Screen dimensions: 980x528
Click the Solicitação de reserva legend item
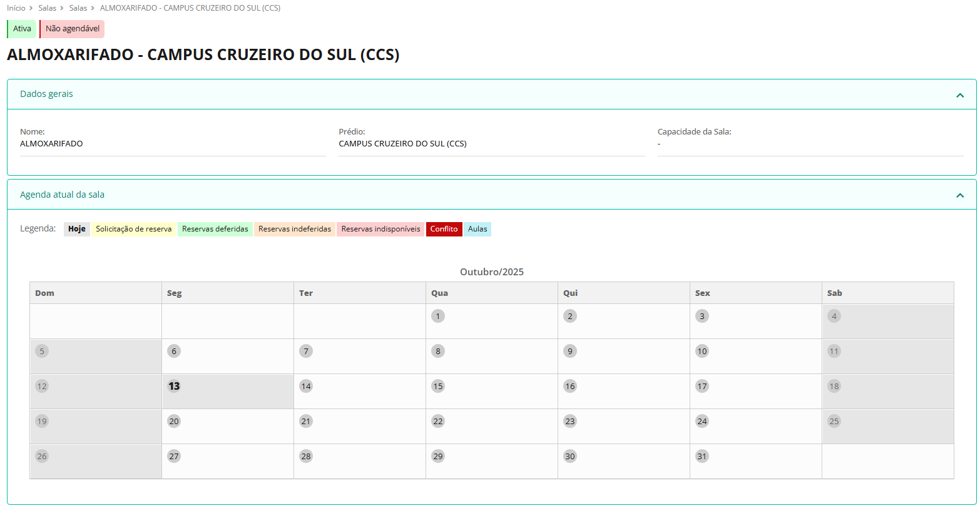click(x=133, y=229)
